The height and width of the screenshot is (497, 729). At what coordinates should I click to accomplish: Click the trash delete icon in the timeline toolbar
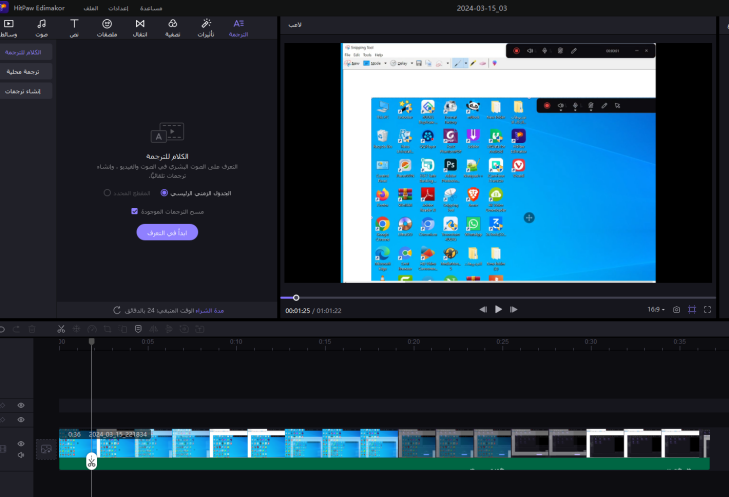32,329
